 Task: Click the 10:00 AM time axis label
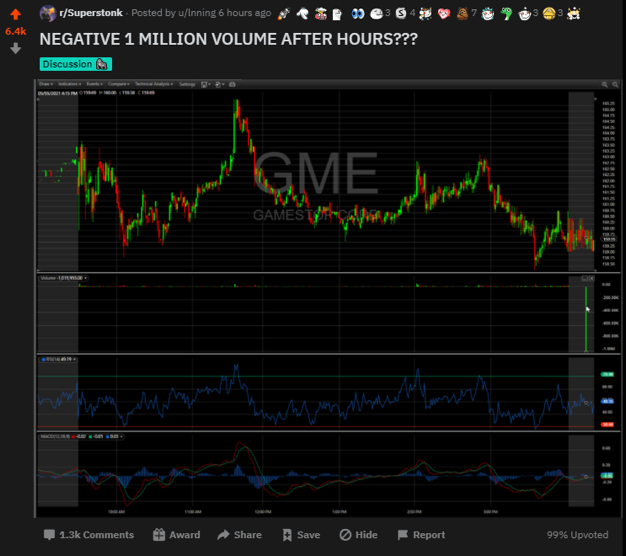click(x=116, y=512)
